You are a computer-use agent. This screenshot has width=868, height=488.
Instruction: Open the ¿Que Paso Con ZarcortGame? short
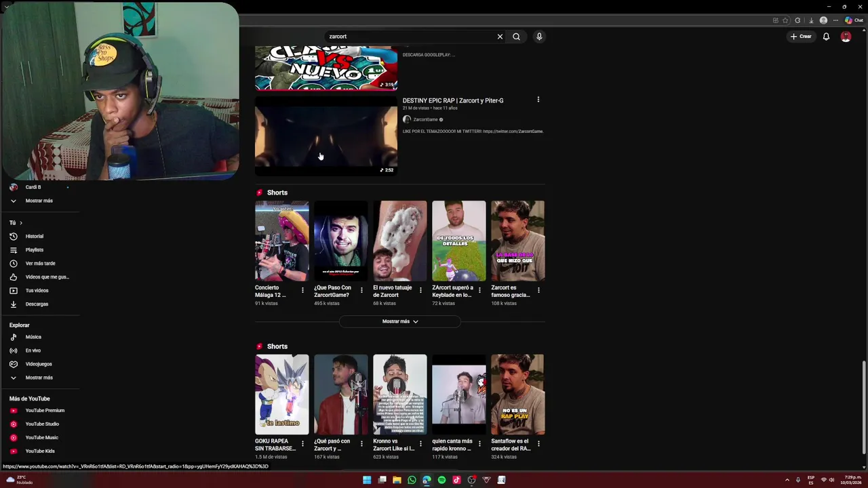point(340,241)
